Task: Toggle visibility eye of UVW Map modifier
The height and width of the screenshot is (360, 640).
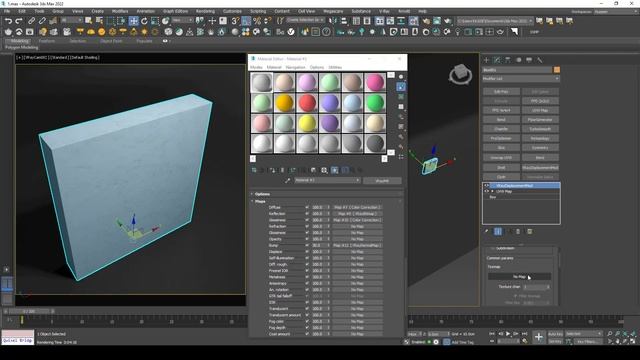Action: click(487, 191)
